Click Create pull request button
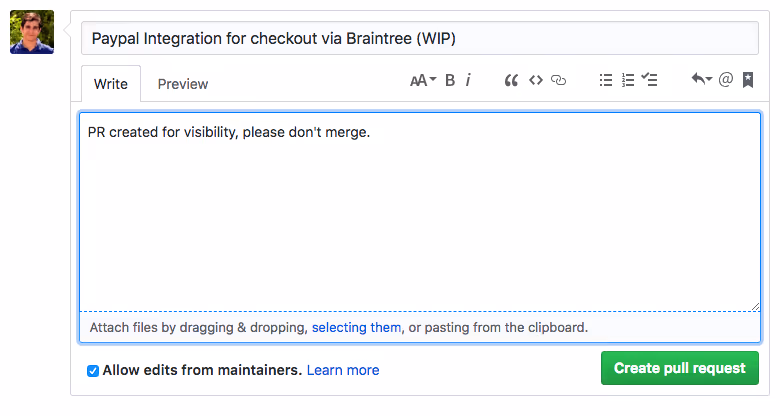 tap(680, 368)
